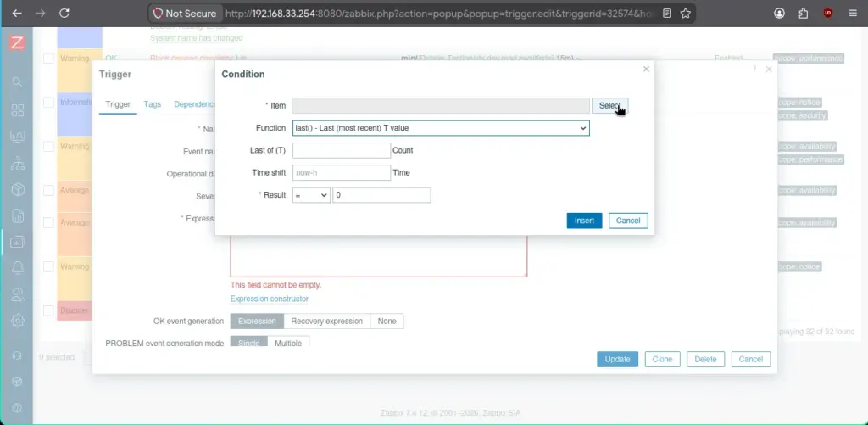868x425 pixels.
Task: Click the Clone button
Action: [662, 359]
